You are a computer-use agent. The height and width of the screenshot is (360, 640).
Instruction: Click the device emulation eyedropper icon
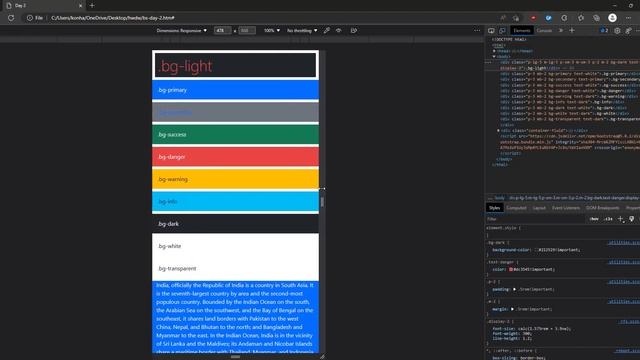(327, 31)
